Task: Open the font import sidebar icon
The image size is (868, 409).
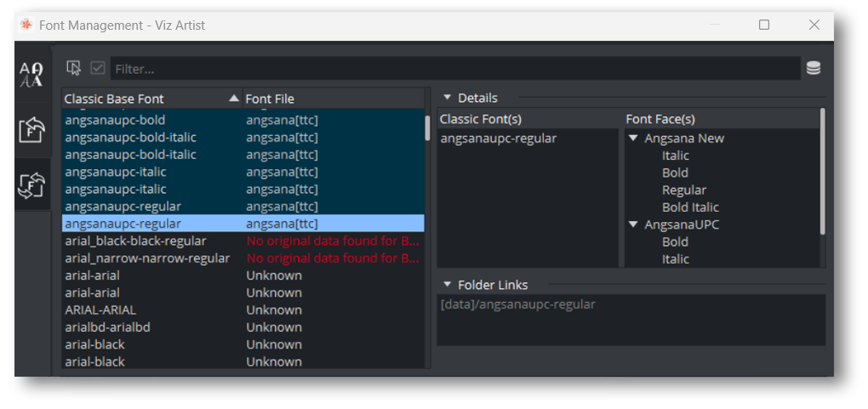Action: click(x=31, y=130)
